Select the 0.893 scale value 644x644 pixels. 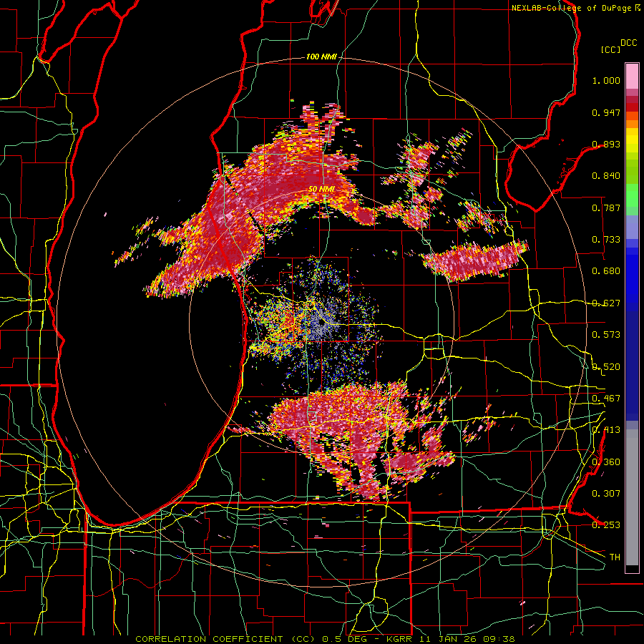click(x=606, y=144)
